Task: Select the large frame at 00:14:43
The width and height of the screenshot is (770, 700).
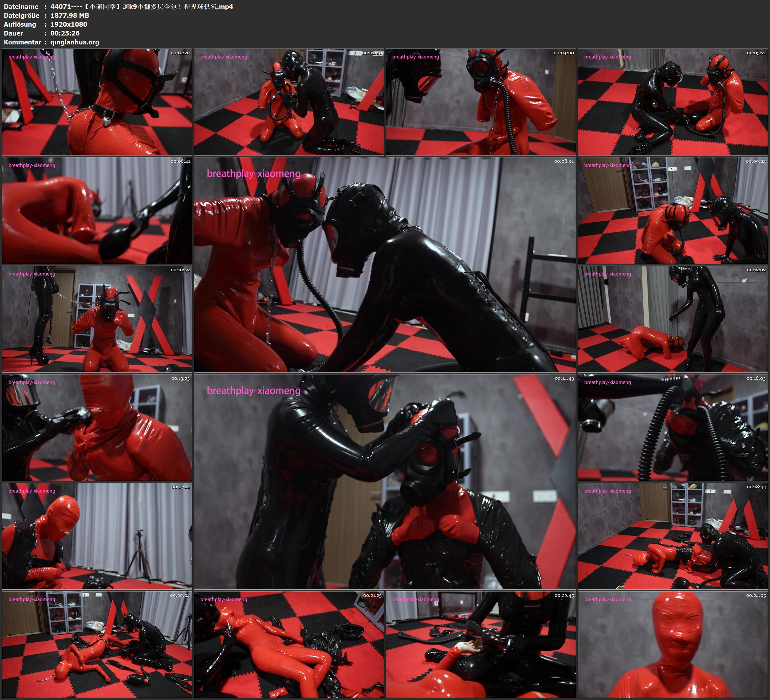Action: coord(385,481)
